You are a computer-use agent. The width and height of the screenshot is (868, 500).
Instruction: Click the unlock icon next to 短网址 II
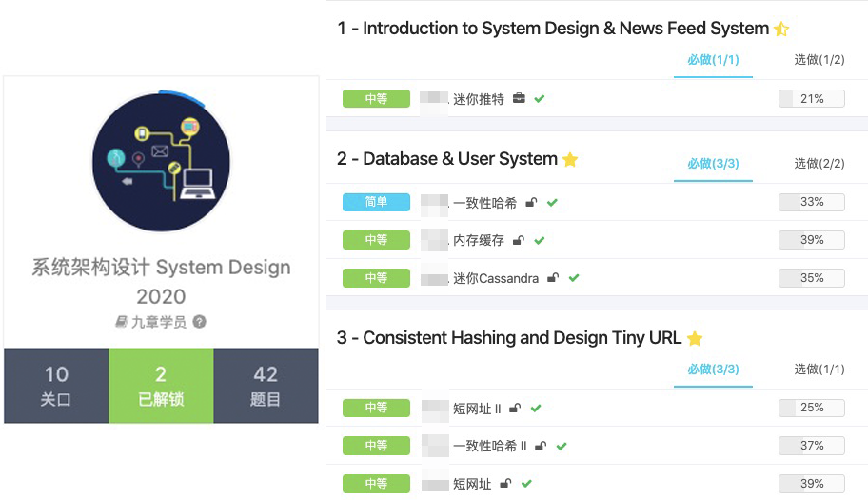515,409
